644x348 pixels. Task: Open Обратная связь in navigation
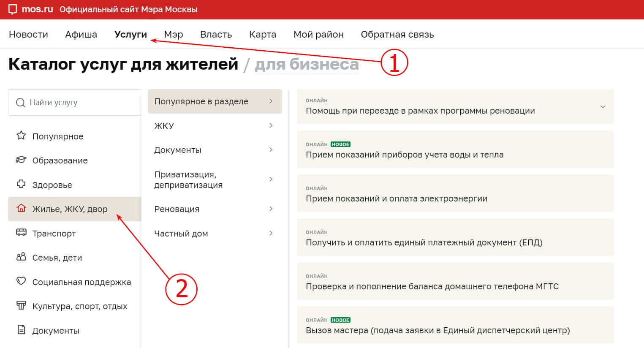tap(397, 35)
